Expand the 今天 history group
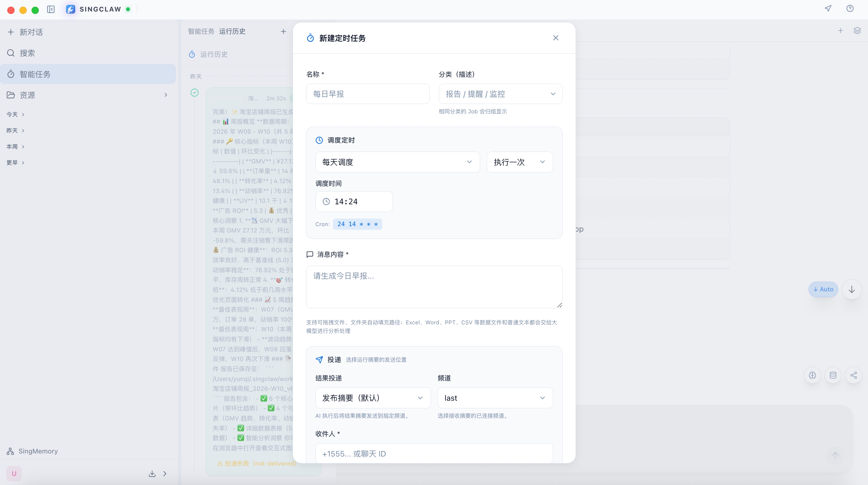Viewport: 868px width, 485px height. coord(15,115)
